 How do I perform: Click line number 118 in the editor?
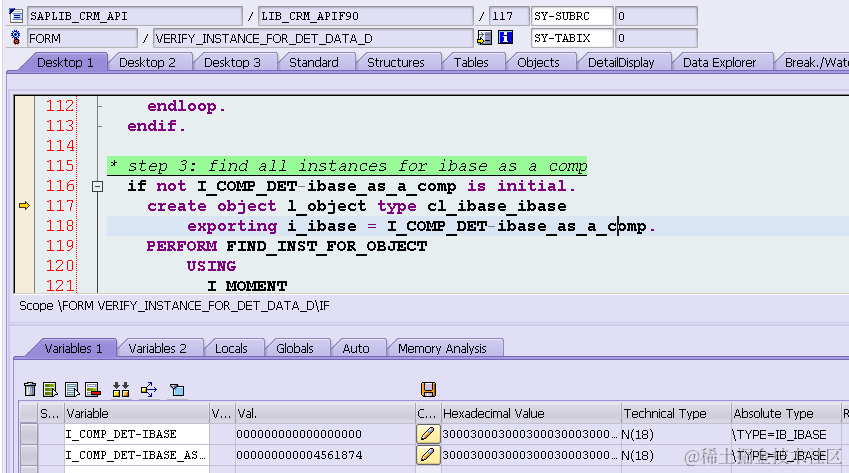[60, 226]
